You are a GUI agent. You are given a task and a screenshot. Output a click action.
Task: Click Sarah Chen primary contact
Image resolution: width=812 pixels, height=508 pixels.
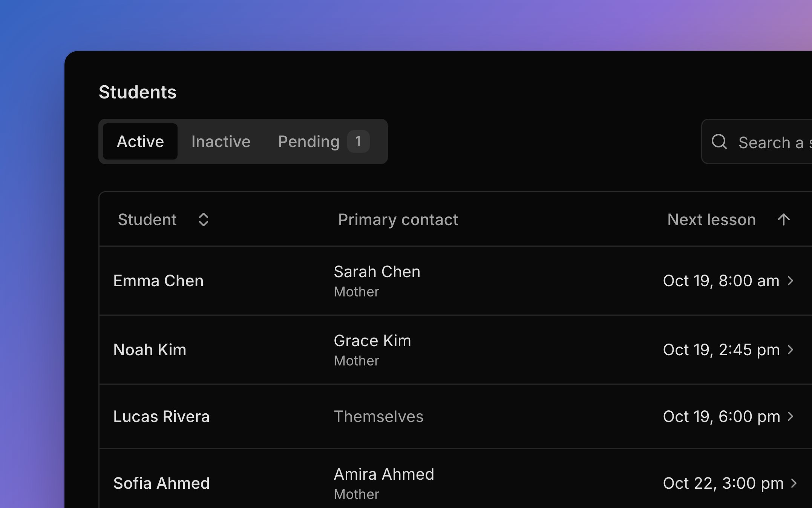[377, 272]
